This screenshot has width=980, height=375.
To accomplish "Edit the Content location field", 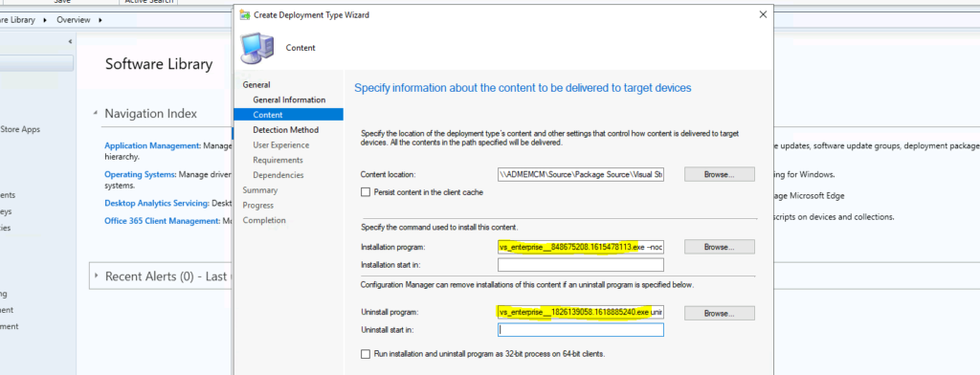I will [x=581, y=175].
